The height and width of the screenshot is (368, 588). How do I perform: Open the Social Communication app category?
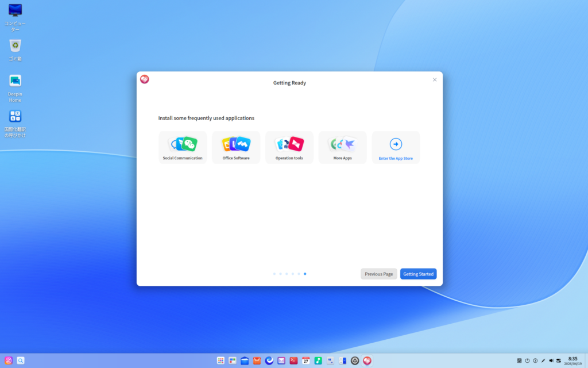(183, 147)
